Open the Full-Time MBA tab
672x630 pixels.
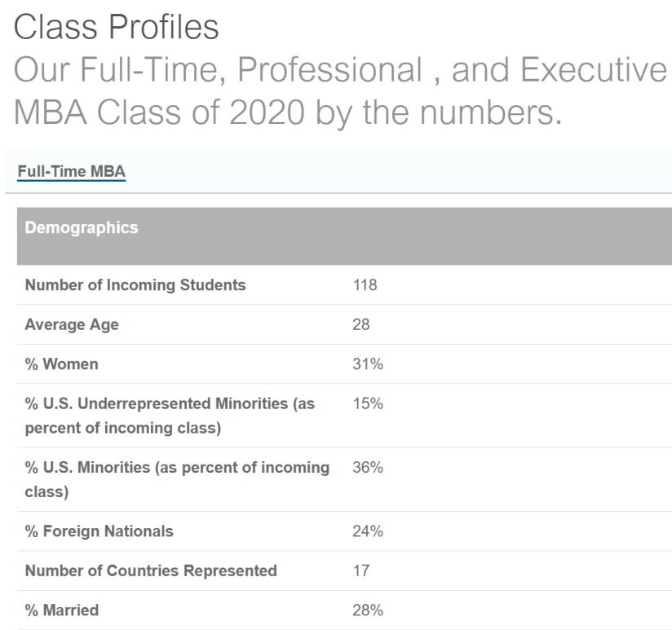pyautogui.click(x=71, y=171)
